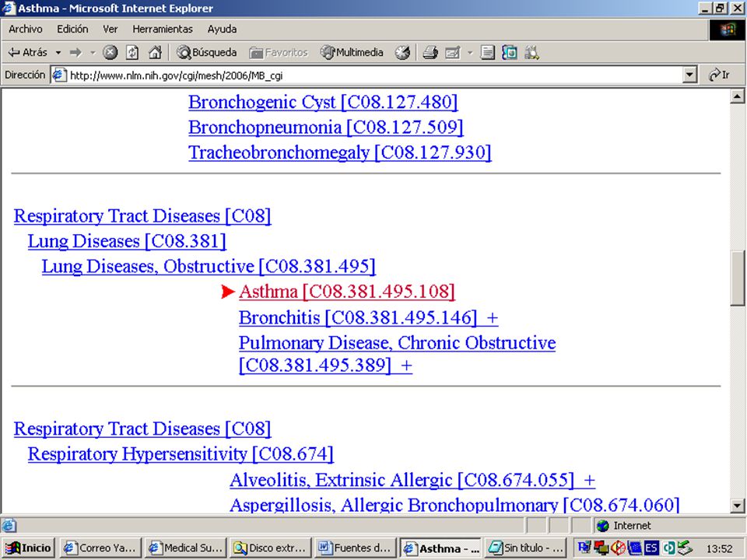Click the tray icon with red crossed circle
Image resolution: width=747 pixels, height=560 pixels.
click(618, 548)
